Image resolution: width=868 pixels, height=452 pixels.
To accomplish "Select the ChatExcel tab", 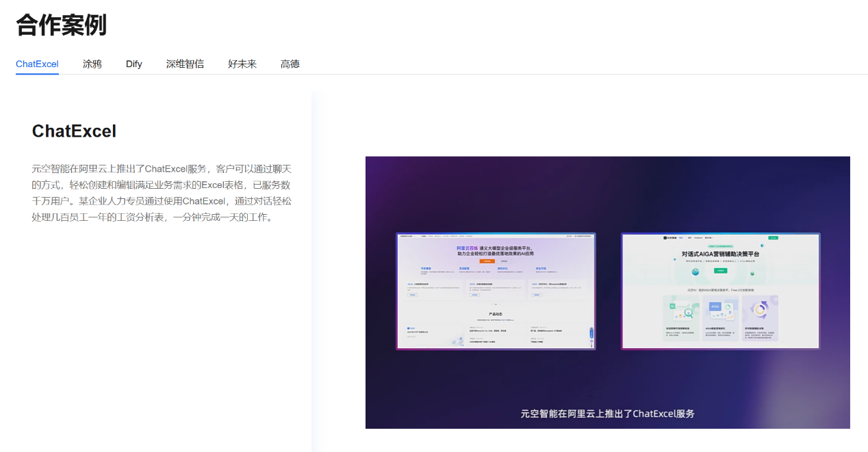I will pyautogui.click(x=37, y=64).
